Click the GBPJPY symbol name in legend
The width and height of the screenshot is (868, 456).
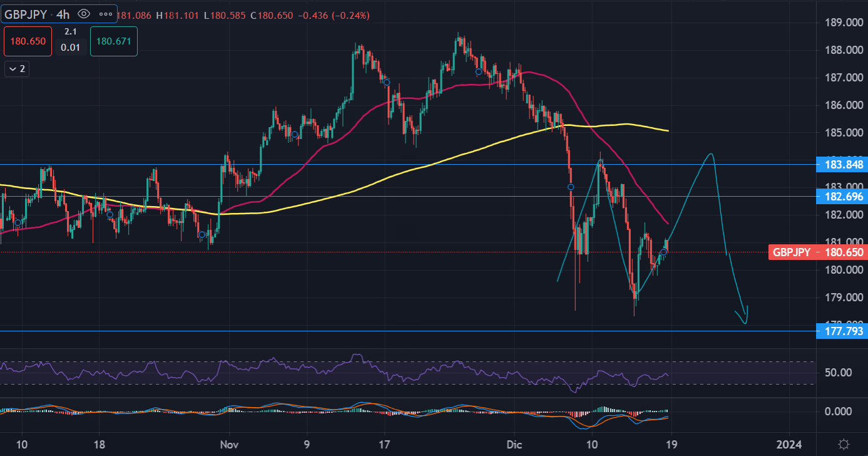click(x=25, y=14)
